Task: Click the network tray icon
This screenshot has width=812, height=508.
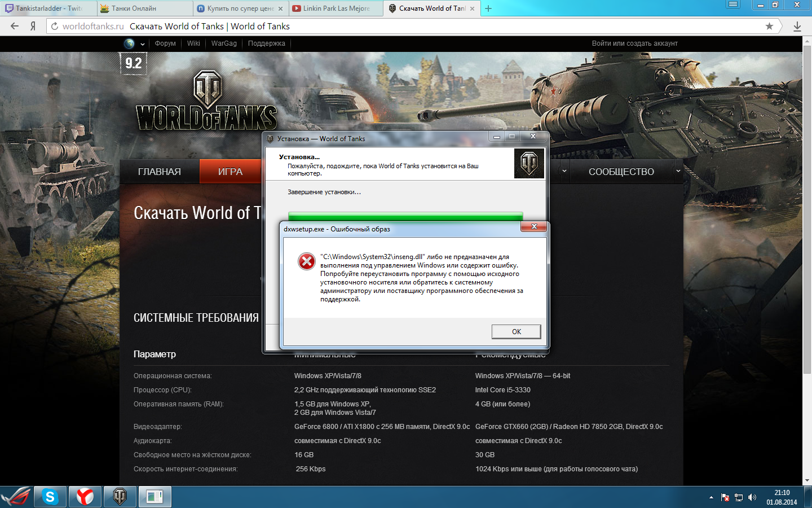Action: [x=739, y=497]
